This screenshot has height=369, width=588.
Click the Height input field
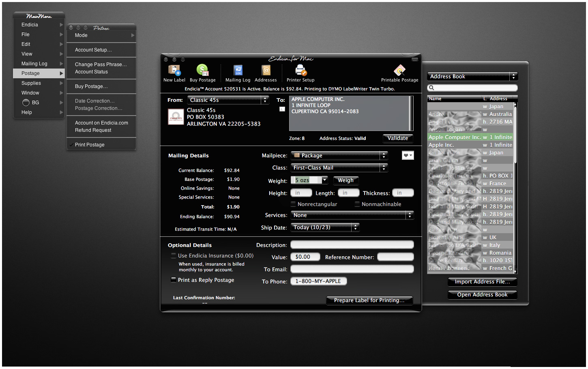click(x=301, y=193)
